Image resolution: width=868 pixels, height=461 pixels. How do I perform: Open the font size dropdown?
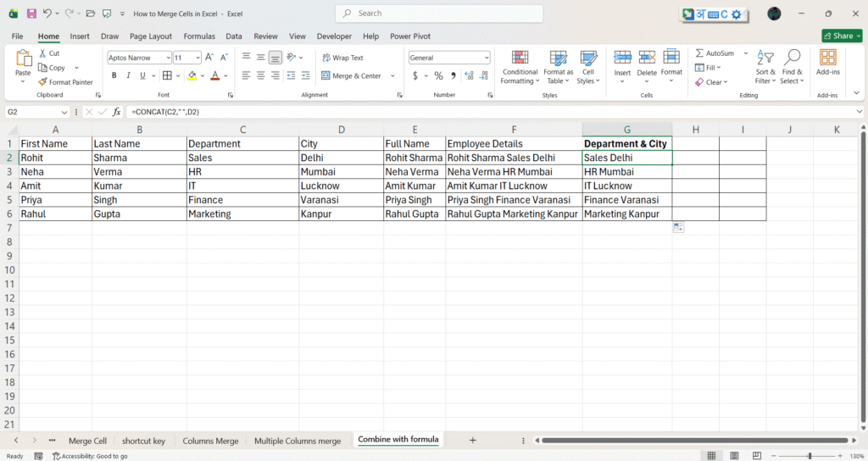(198, 58)
